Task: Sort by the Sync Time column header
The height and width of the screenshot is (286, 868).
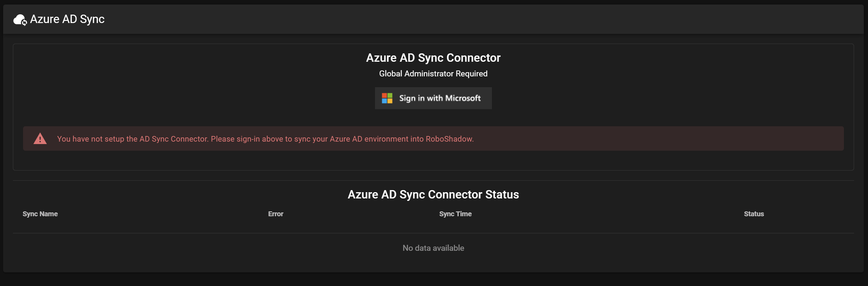Action: click(x=455, y=214)
